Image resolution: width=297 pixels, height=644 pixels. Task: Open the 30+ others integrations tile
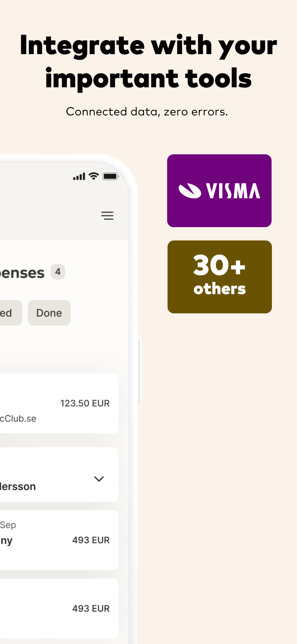click(x=219, y=277)
